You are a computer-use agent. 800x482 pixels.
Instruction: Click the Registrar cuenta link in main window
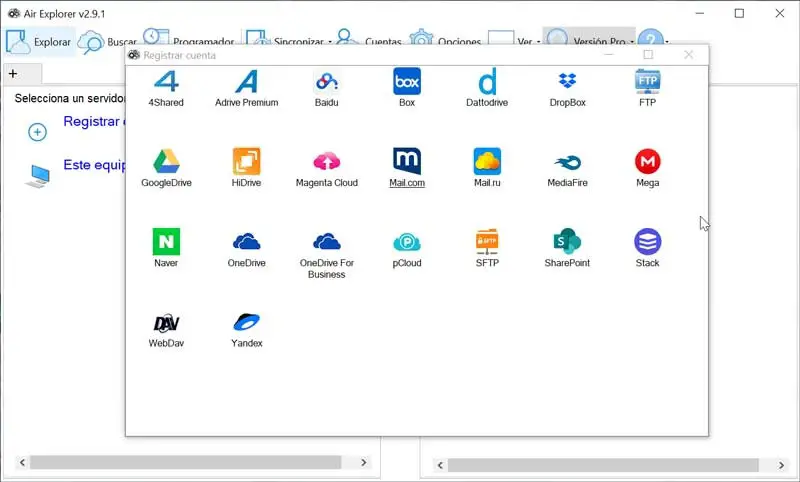click(95, 121)
